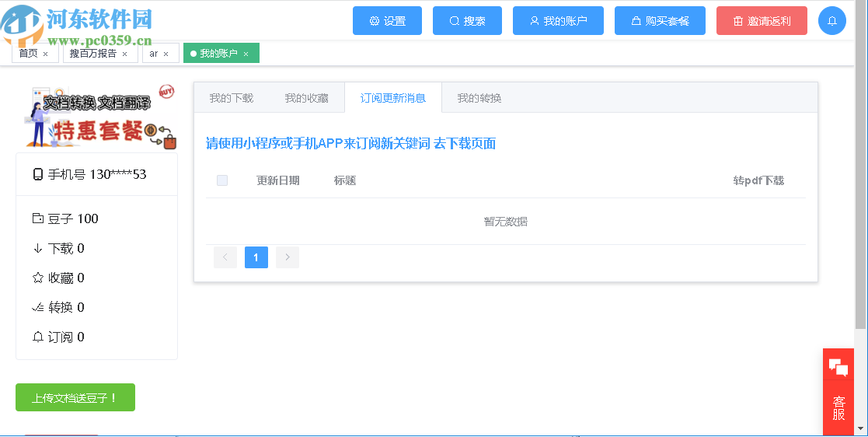This screenshot has width=868, height=437.
Task: Open the 设置 settings button
Action: coord(387,21)
